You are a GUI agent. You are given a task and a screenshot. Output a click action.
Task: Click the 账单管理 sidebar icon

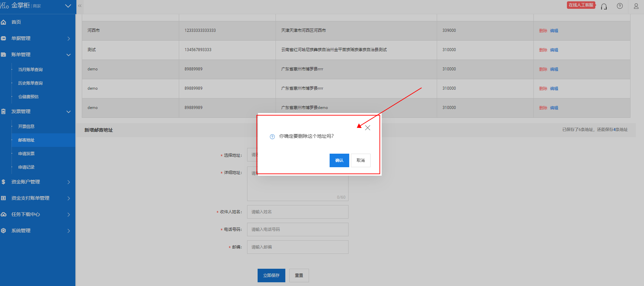pos(4,54)
